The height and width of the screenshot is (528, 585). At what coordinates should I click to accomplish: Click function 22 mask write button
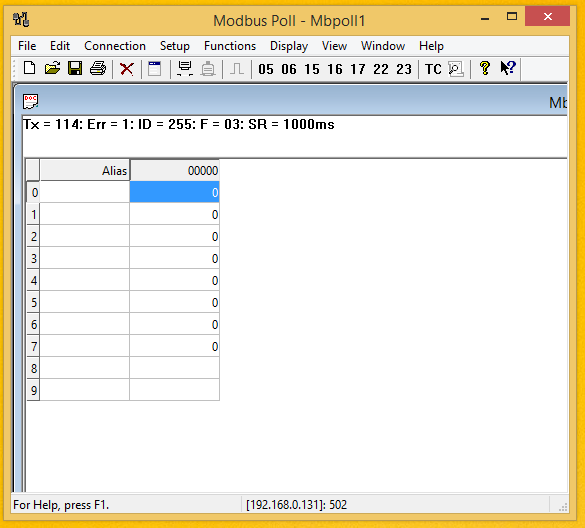[x=381, y=69]
